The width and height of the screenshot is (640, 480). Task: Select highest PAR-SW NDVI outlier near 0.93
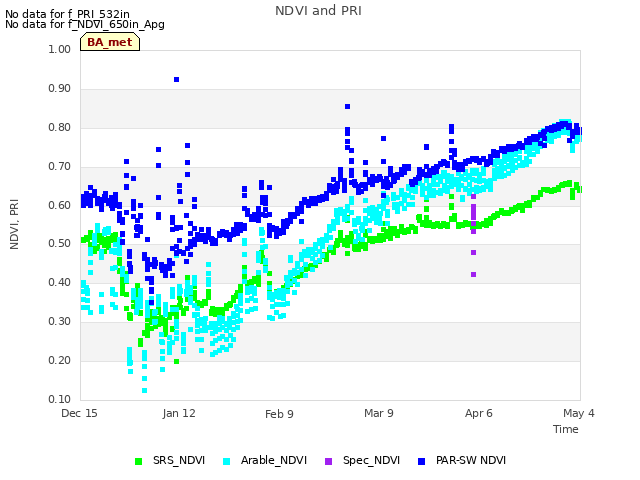[176, 80]
